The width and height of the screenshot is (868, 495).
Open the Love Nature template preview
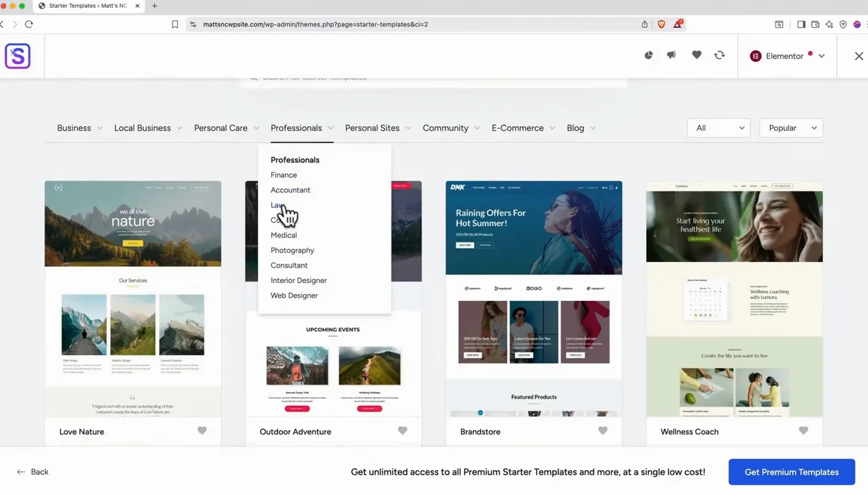point(133,299)
